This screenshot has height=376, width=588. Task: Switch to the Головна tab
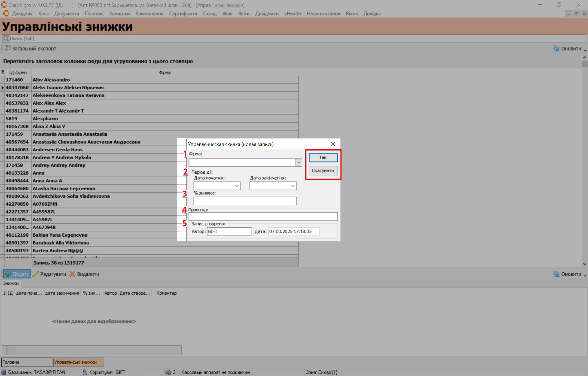point(26,362)
